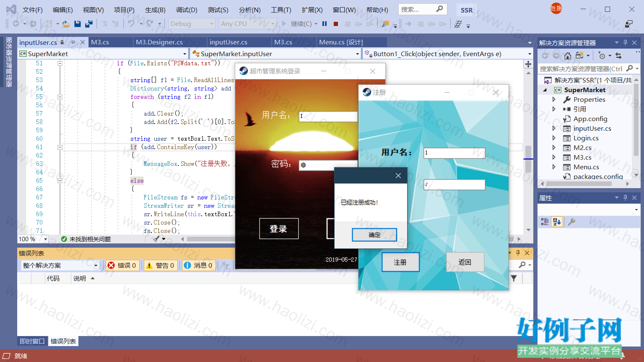The image size is (644, 362).
Task: Click the password field in the login window
Action: (328, 165)
